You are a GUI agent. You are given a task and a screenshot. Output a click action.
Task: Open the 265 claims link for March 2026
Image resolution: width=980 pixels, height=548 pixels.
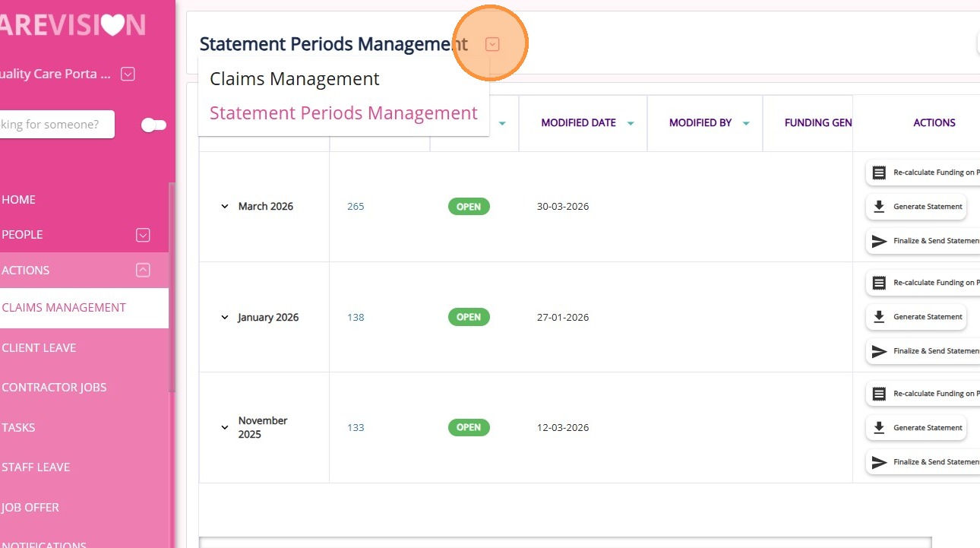point(356,207)
